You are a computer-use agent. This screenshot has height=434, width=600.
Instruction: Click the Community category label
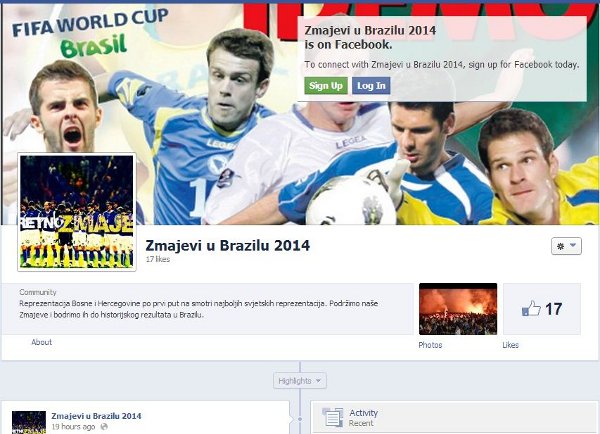tap(38, 292)
